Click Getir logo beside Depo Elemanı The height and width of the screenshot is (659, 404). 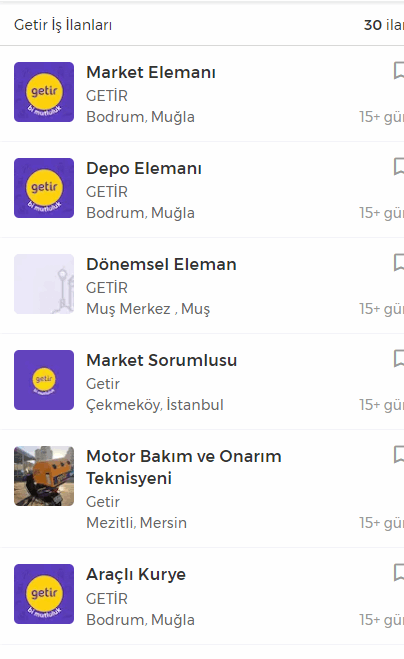(x=44, y=188)
